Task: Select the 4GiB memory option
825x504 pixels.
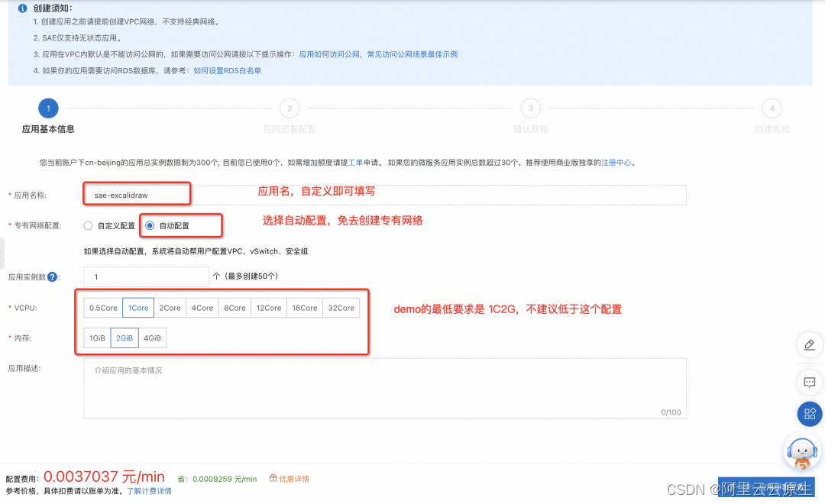Action: 152,338
